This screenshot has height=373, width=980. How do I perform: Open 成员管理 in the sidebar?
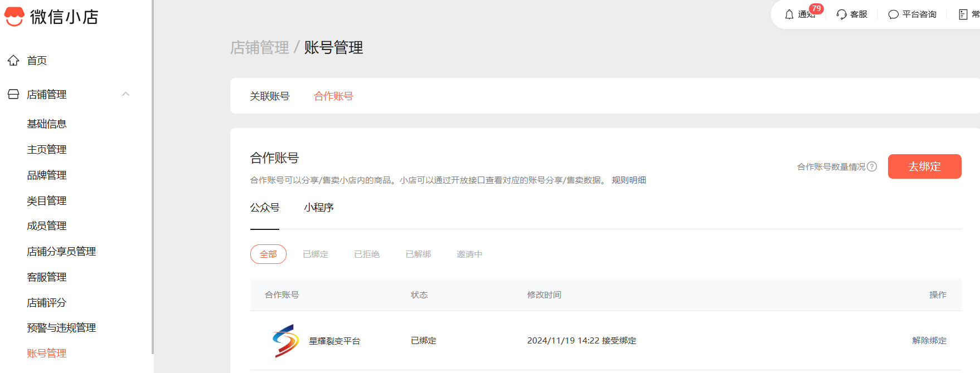coord(47,225)
